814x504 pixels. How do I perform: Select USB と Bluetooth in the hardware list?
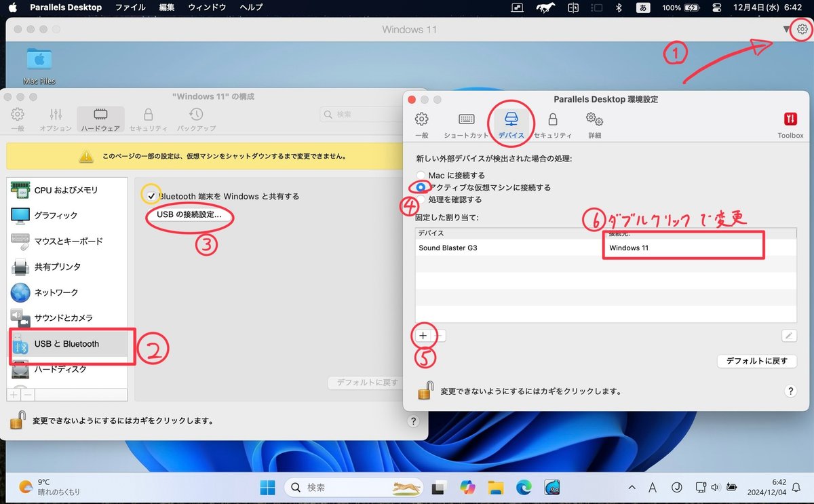point(66,344)
